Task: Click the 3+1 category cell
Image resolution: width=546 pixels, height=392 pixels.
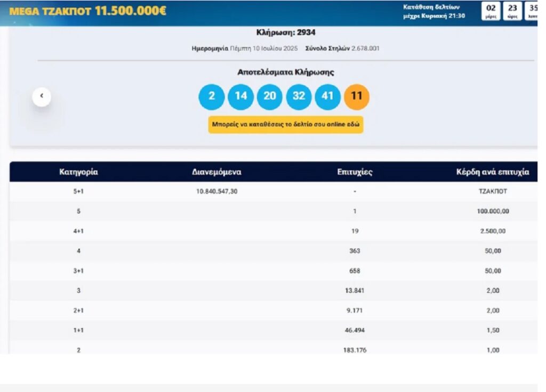Action: pyautogui.click(x=78, y=271)
